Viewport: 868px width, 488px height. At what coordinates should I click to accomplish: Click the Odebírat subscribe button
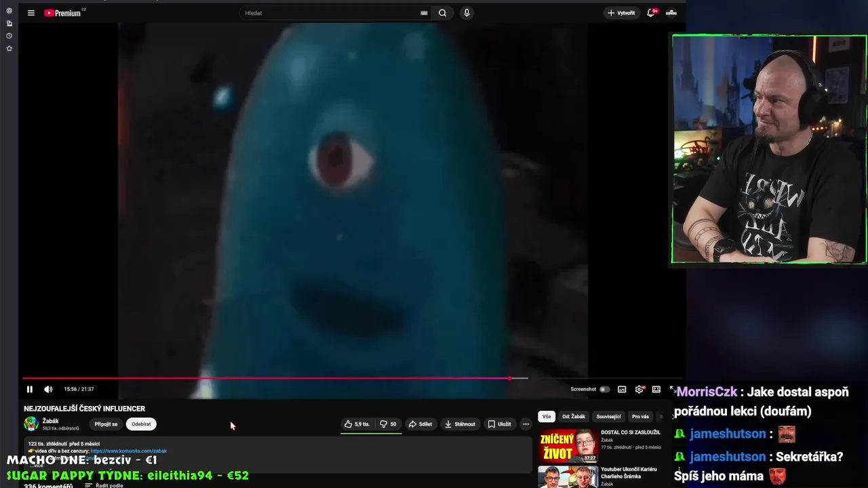tap(141, 424)
